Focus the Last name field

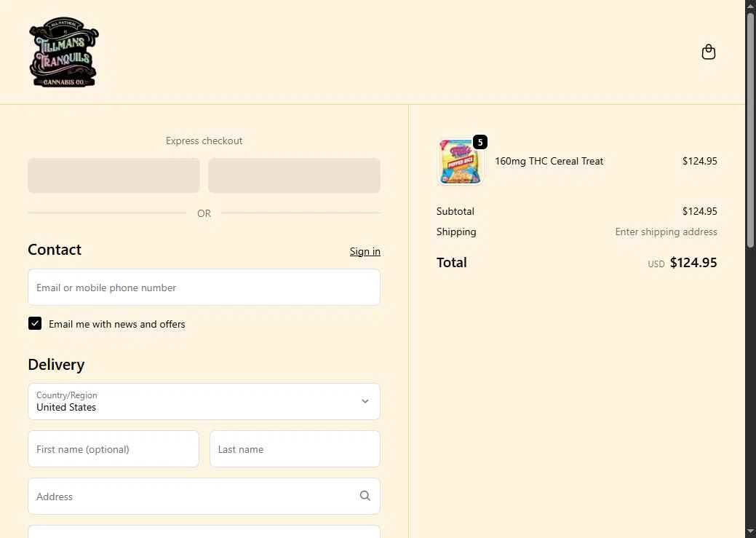[295, 449]
